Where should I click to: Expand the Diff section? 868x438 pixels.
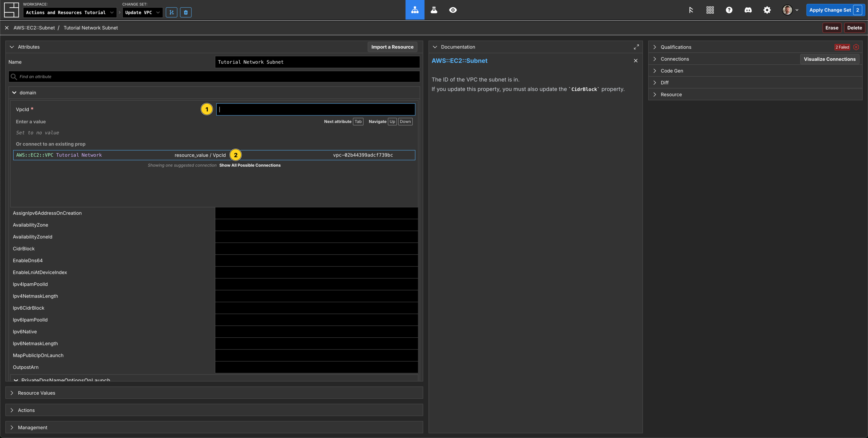(x=655, y=82)
